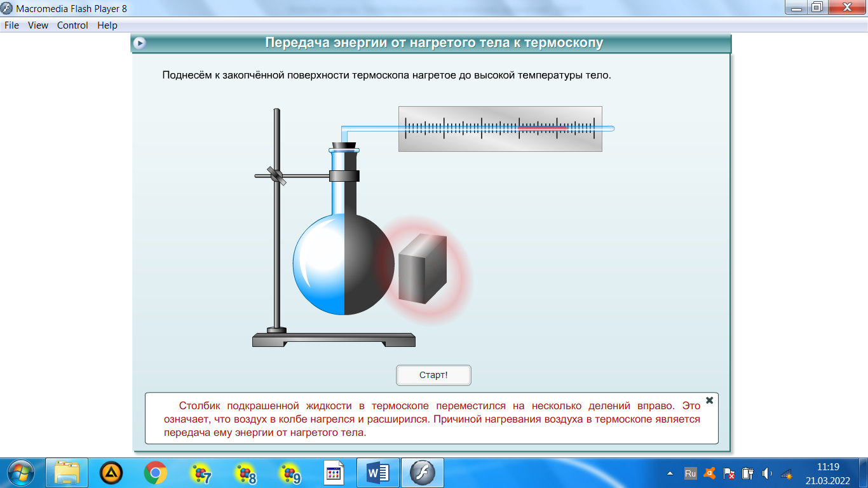Click the title Передача энергии от нагретого тела
The height and width of the screenshot is (488, 868).
pos(433,43)
